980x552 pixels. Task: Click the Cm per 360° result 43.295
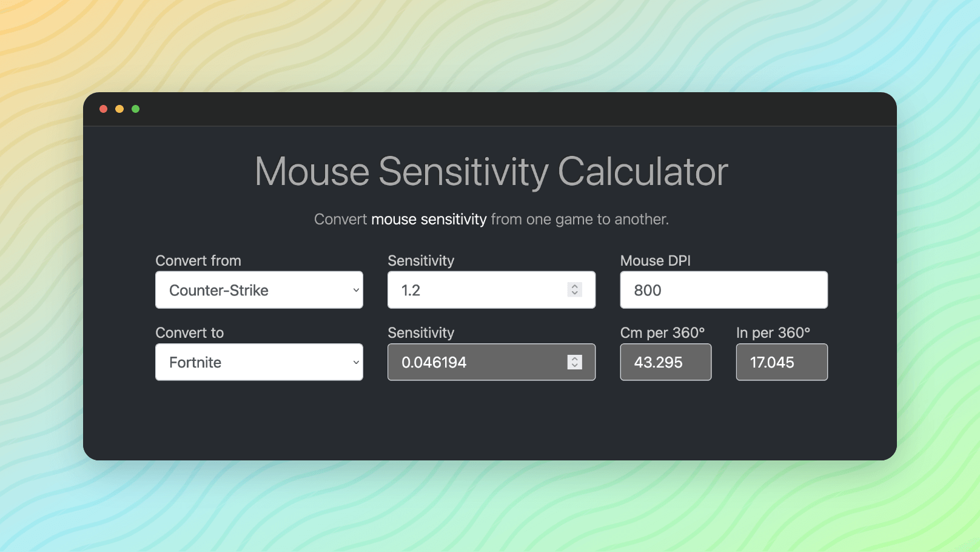(x=665, y=362)
